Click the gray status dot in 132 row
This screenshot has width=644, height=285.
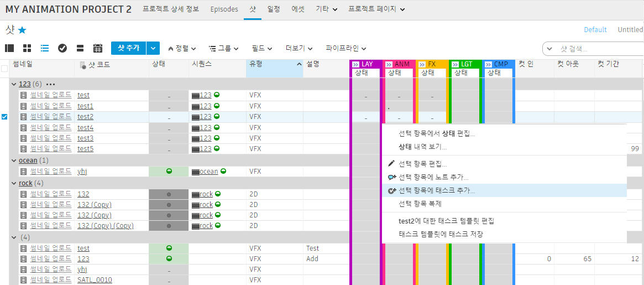[169, 194]
